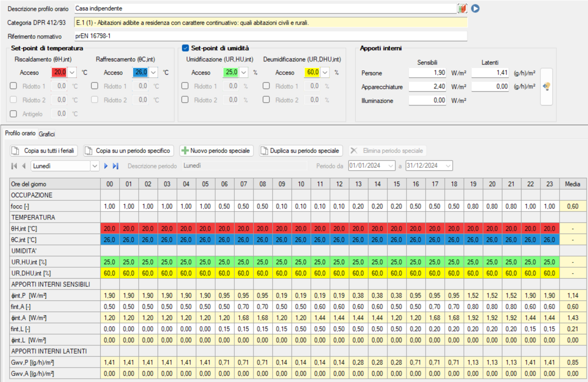The height and width of the screenshot is (382, 588).
Task: Click Duplica su periodo speciale button
Action: [301, 151]
